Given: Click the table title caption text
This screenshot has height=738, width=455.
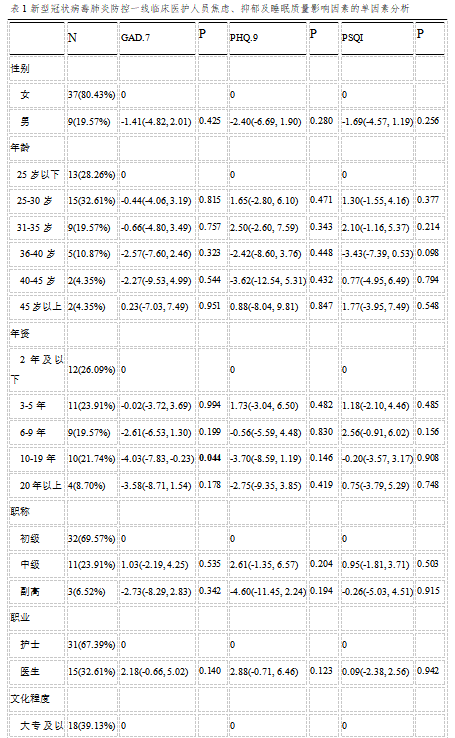Looking at the screenshot, I should pos(210,9).
